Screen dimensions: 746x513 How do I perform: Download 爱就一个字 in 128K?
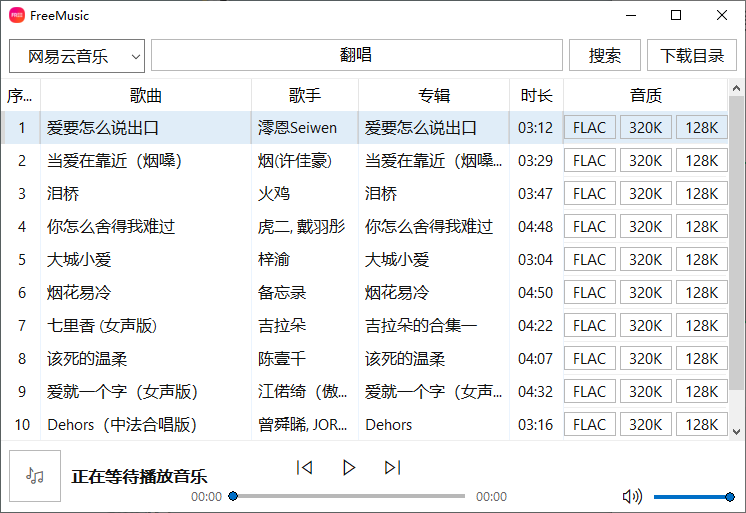tap(702, 391)
